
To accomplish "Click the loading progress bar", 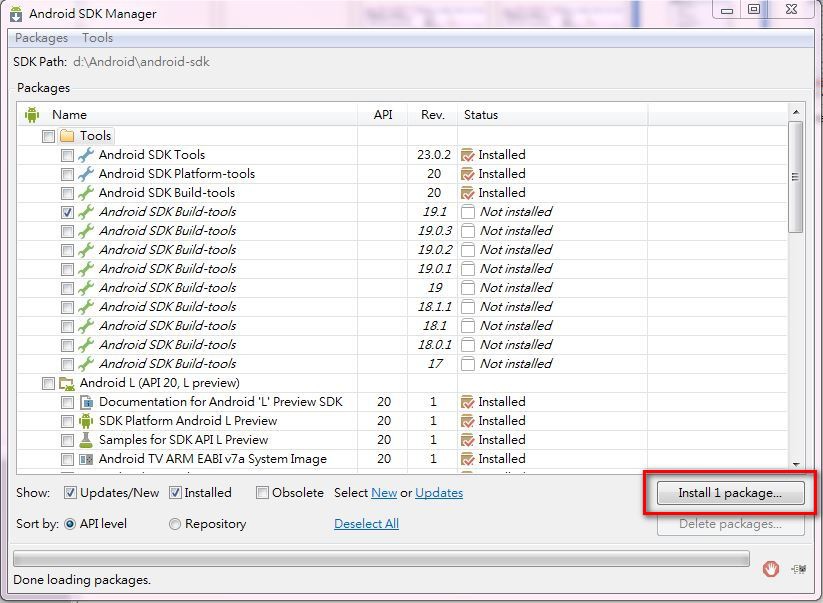I will coord(382,558).
